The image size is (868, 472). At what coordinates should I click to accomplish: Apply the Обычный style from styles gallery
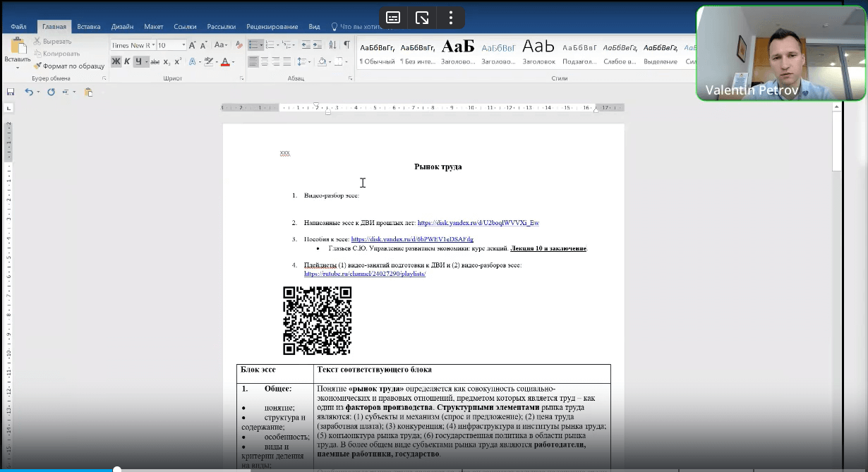[377, 53]
